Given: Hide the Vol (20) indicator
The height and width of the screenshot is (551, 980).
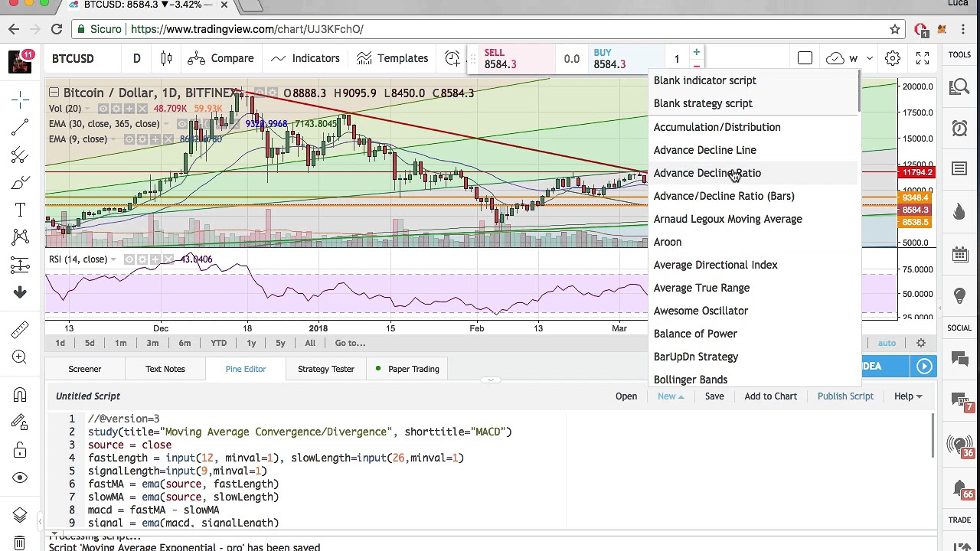Looking at the screenshot, I should click(x=103, y=109).
